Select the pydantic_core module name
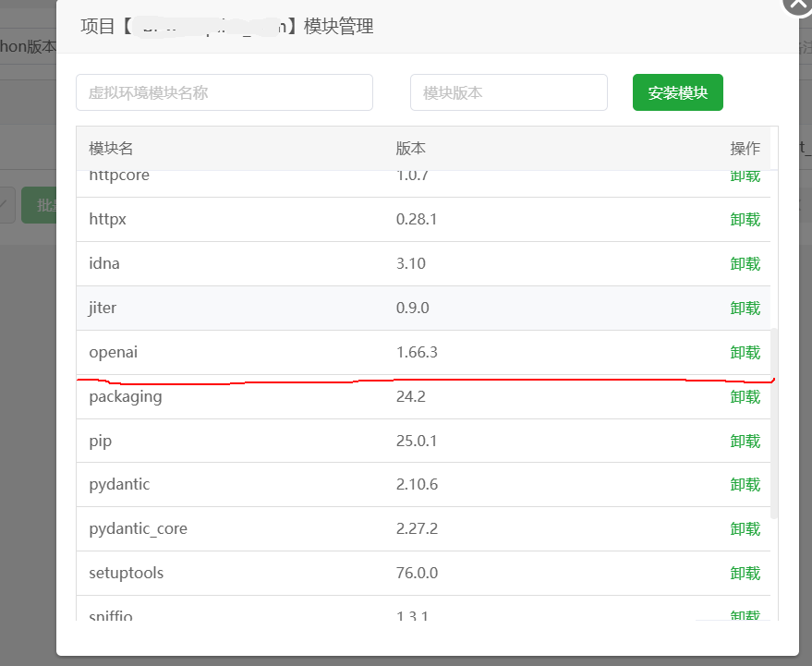 pos(139,529)
